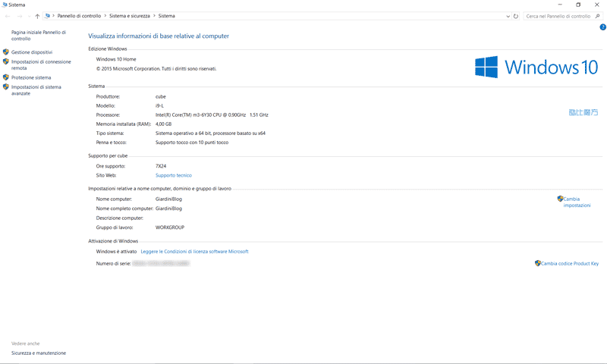Click the computer icon in address bar
This screenshot has height=364, width=607.
pyautogui.click(x=47, y=16)
